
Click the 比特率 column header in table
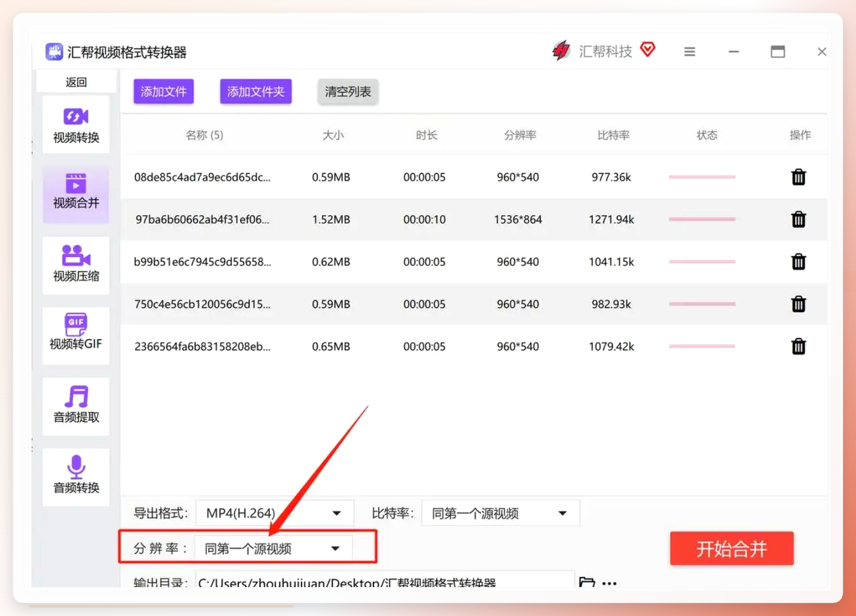613,135
